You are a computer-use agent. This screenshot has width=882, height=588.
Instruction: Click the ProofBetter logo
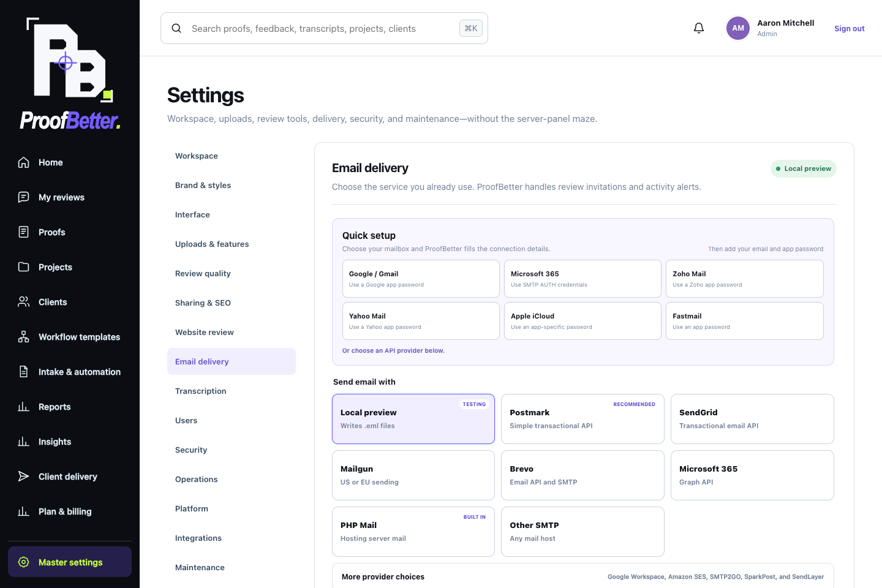70,73
